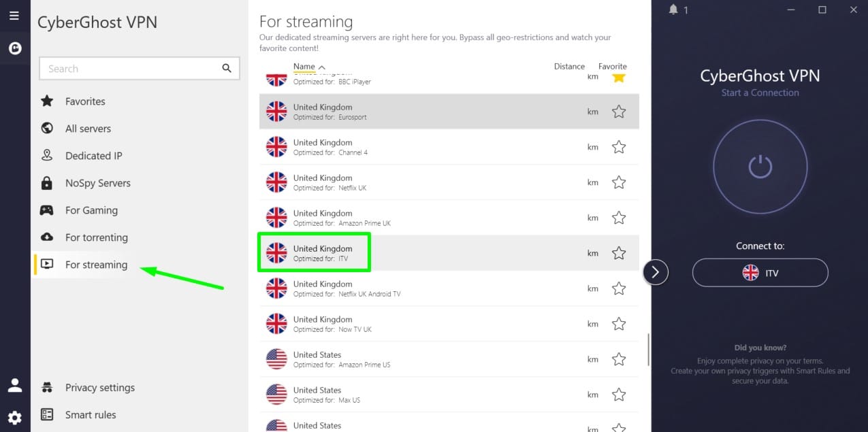Click the US flag for Amazon Prime US
Screen dimensions: 868x432
pyautogui.click(x=276, y=359)
